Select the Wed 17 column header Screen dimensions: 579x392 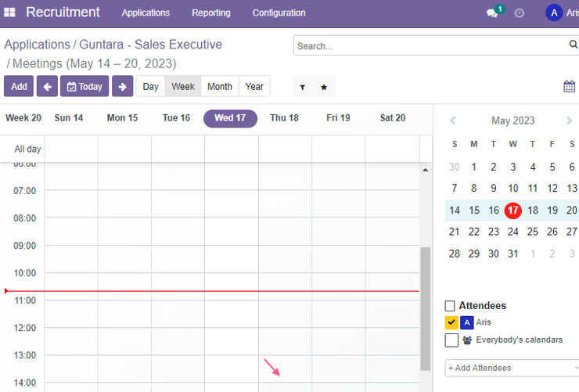230,118
